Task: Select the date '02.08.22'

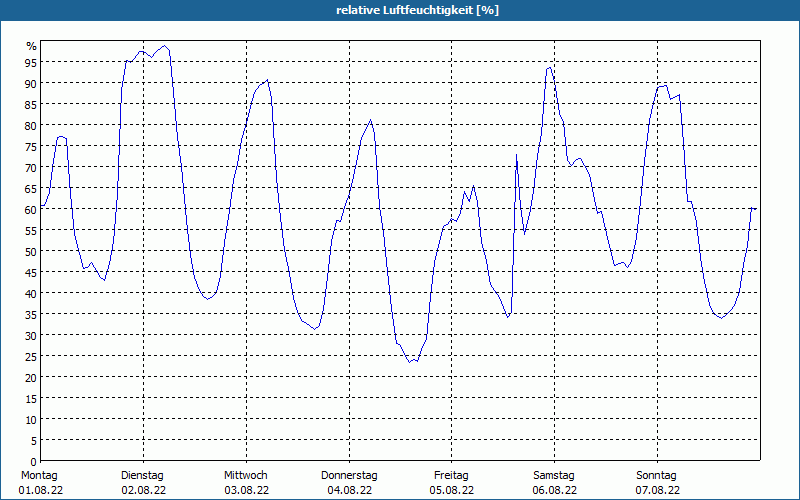Action: [x=143, y=490]
